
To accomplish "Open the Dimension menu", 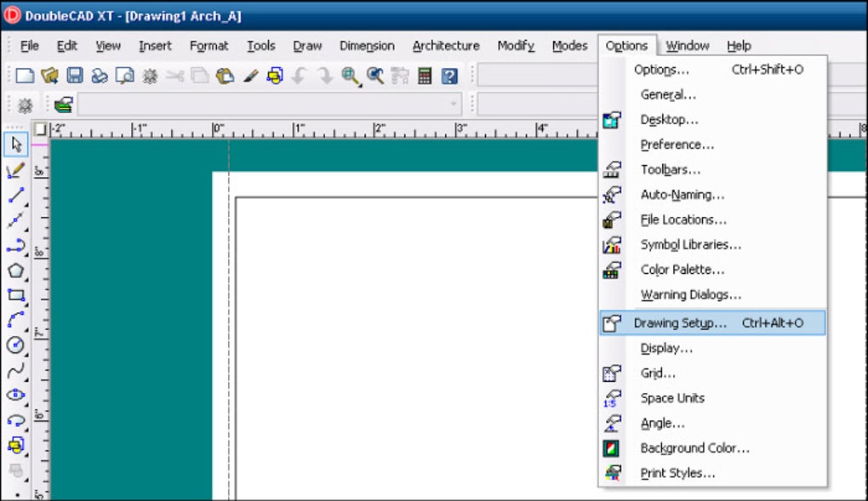I will [367, 45].
